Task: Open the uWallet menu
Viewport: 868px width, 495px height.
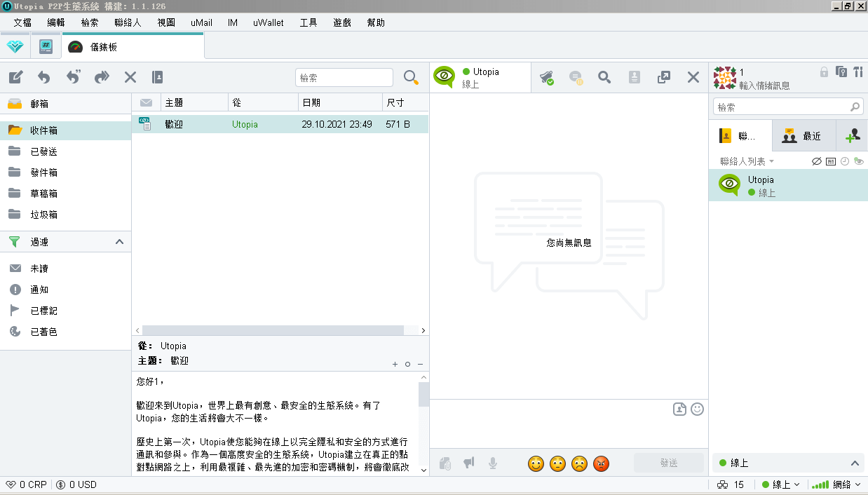Action: (x=267, y=22)
